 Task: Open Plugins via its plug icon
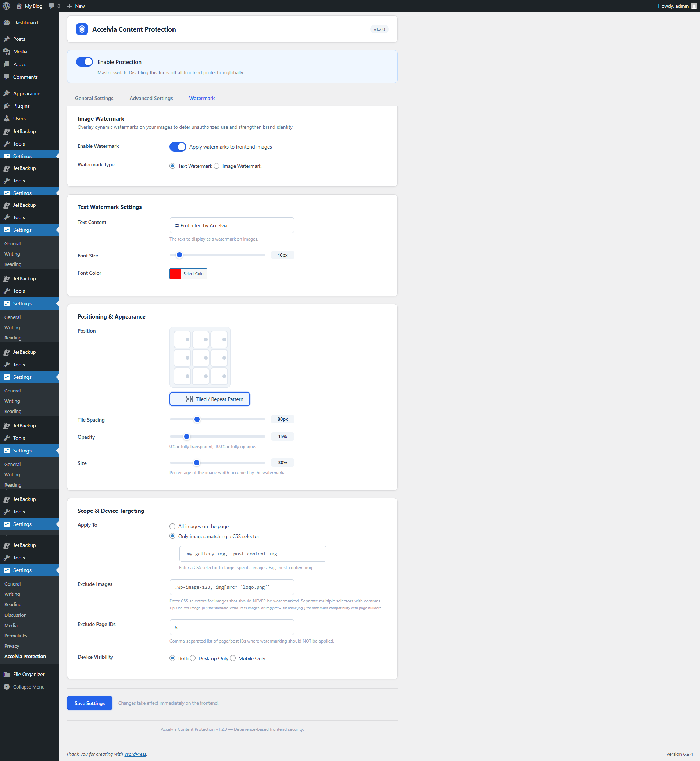[x=7, y=106]
